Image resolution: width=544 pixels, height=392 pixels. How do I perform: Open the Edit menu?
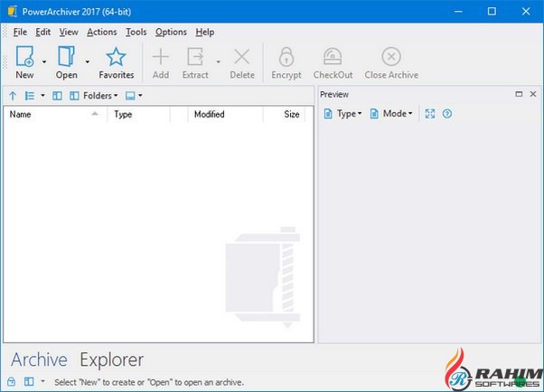point(43,32)
